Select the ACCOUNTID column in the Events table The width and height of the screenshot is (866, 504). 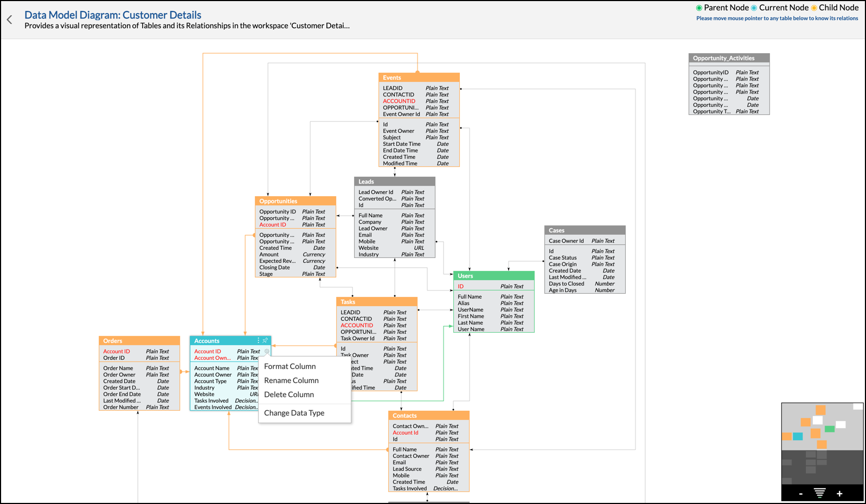pos(399,101)
